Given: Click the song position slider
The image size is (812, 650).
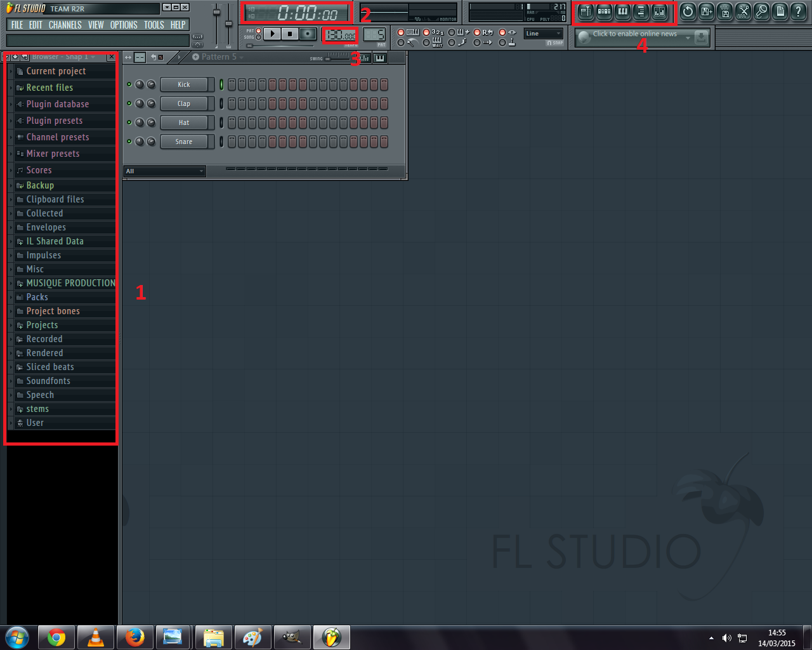Looking at the screenshot, I should pyautogui.click(x=280, y=46).
